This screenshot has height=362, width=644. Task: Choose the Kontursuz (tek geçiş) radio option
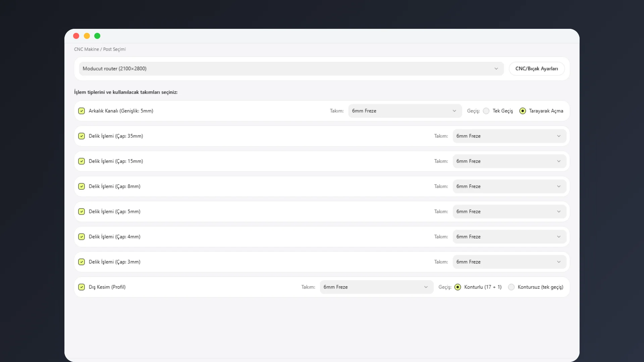[x=511, y=287]
